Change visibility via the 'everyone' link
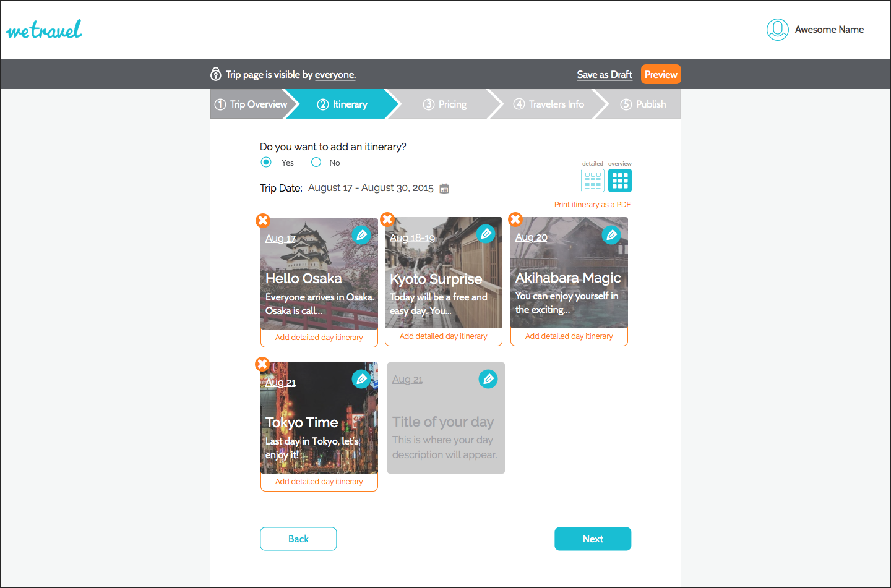This screenshot has width=891, height=588. click(335, 75)
